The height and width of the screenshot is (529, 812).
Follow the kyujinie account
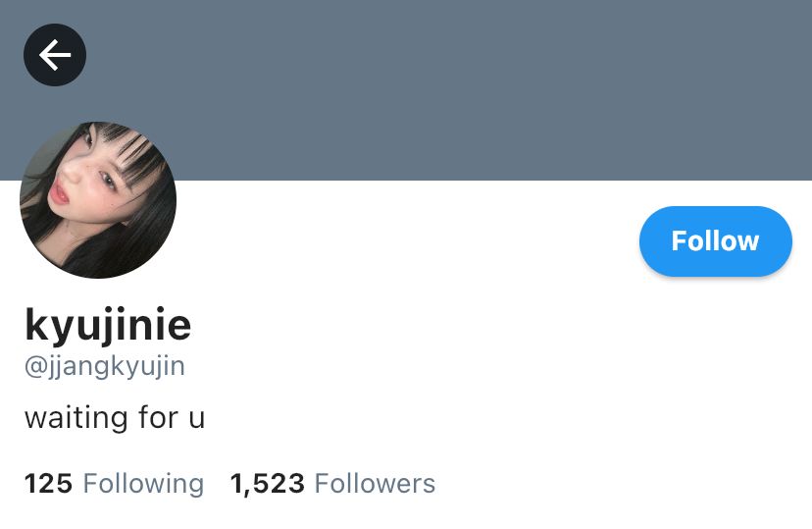[x=716, y=240]
